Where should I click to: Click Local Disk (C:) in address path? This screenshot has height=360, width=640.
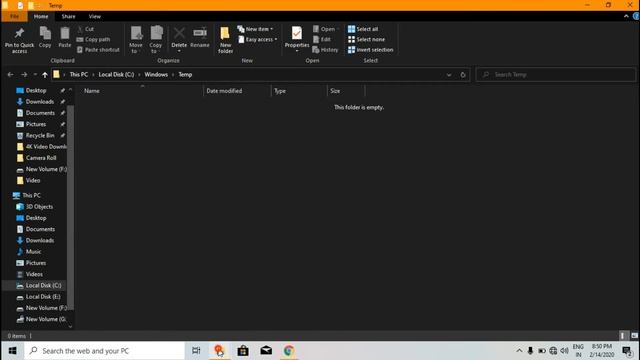(x=116, y=75)
